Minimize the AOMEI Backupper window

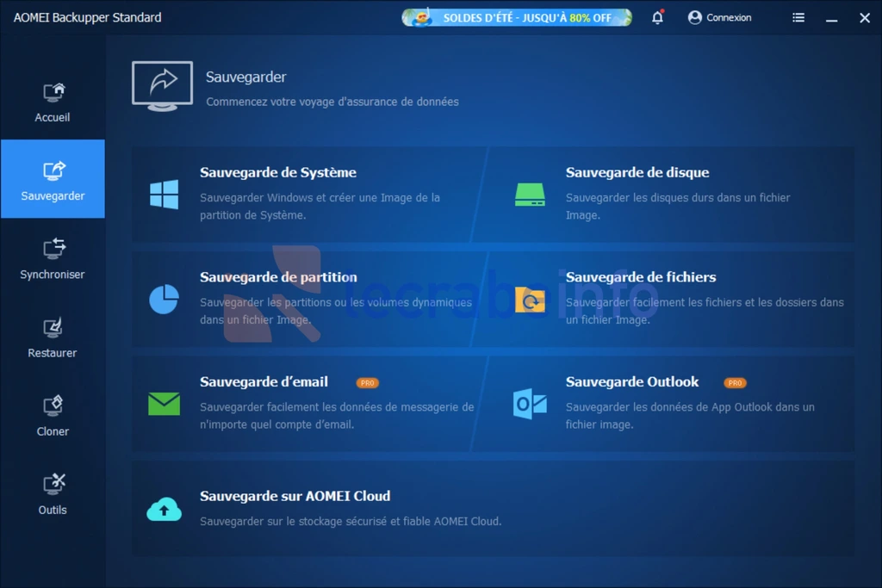tap(831, 19)
